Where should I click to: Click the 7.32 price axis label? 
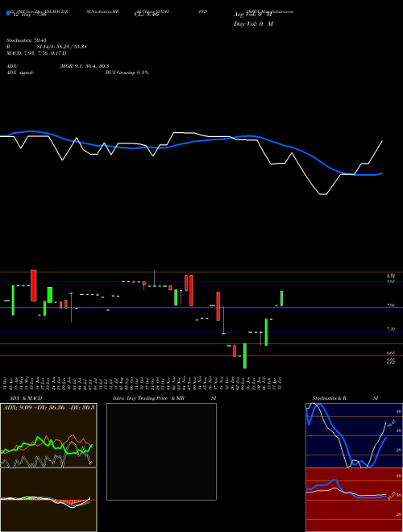click(390, 329)
